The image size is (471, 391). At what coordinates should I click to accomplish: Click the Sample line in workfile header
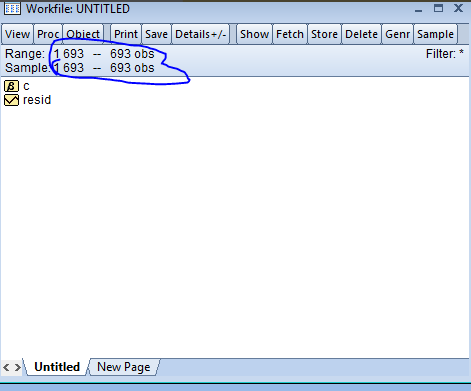[80, 68]
